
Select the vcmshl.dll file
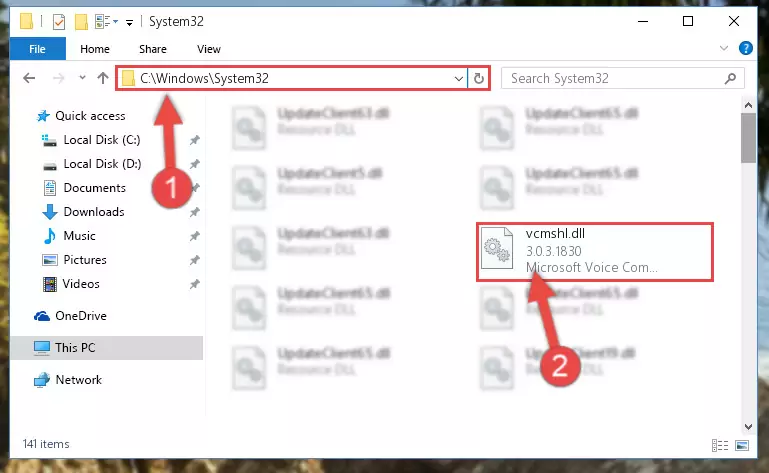(594, 252)
